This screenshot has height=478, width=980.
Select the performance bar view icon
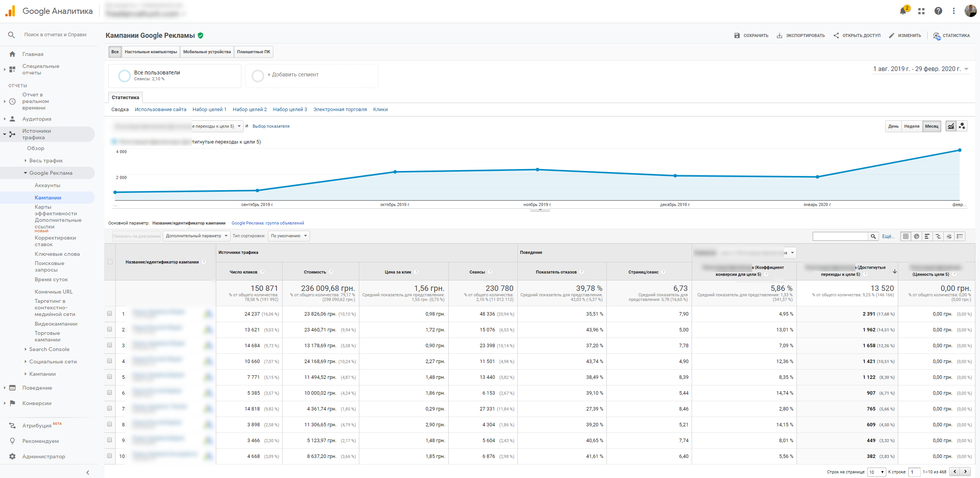[927, 236]
